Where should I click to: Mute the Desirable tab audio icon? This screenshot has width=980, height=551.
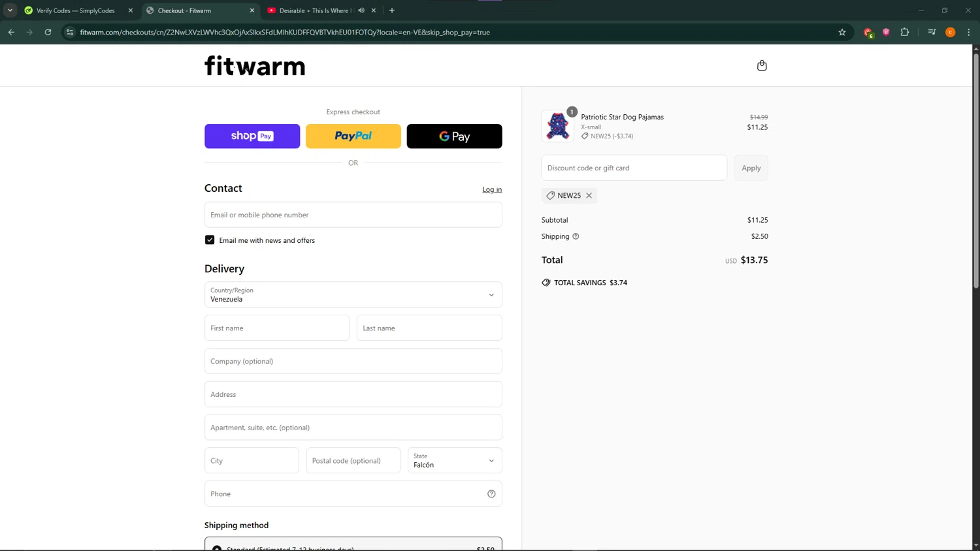(x=361, y=10)
